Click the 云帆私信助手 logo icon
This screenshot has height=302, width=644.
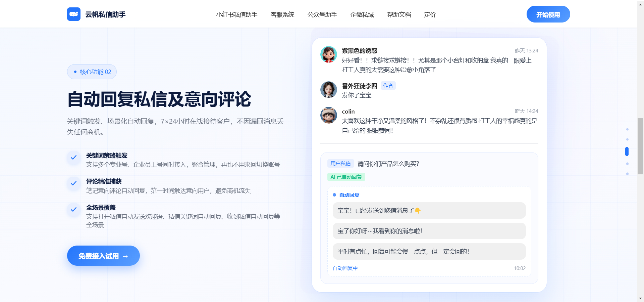73,14
